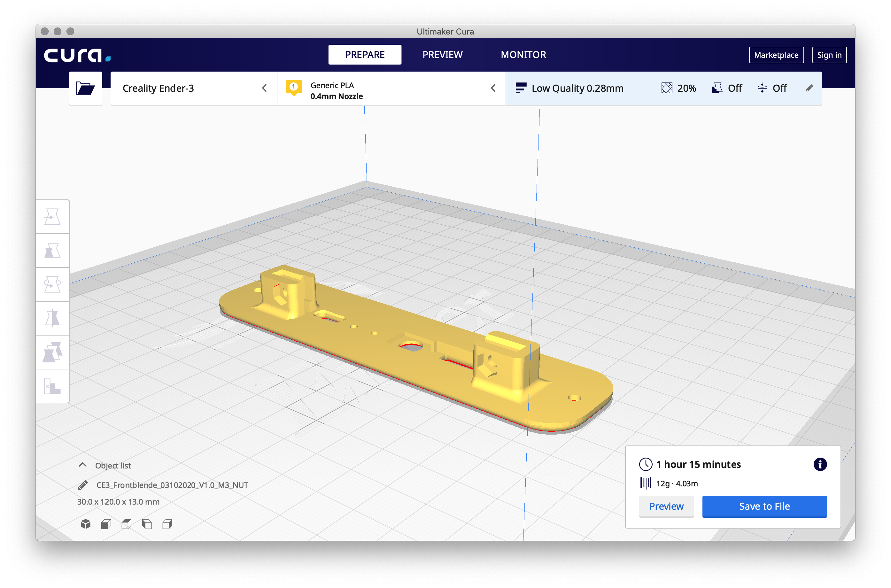Viewport: 891px width, 588px height.
Task: Select the Move tool in left toolbar
Action: [x=52, y=217]
